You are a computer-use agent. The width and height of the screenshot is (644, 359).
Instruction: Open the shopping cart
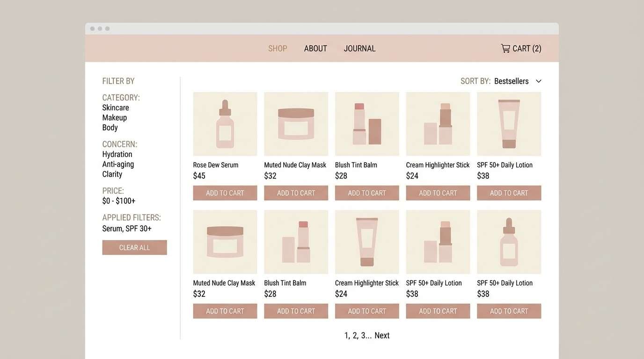(x=521, y=48)
